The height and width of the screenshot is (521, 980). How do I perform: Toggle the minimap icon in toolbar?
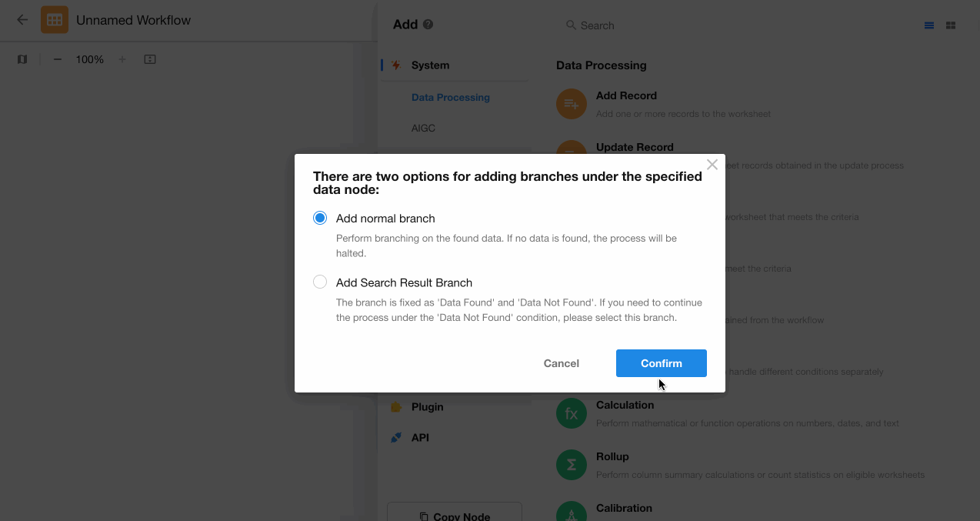tap(22, 59)
